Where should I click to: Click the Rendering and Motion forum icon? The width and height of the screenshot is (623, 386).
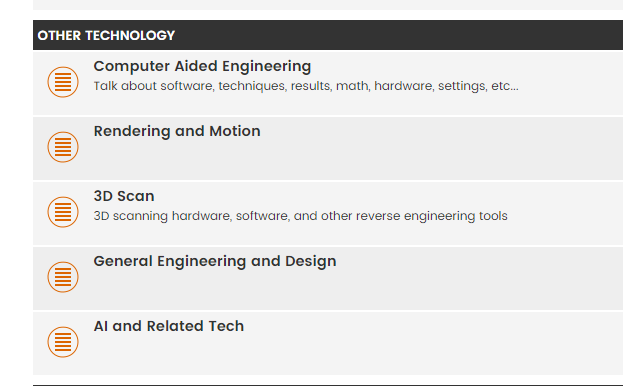63,147
